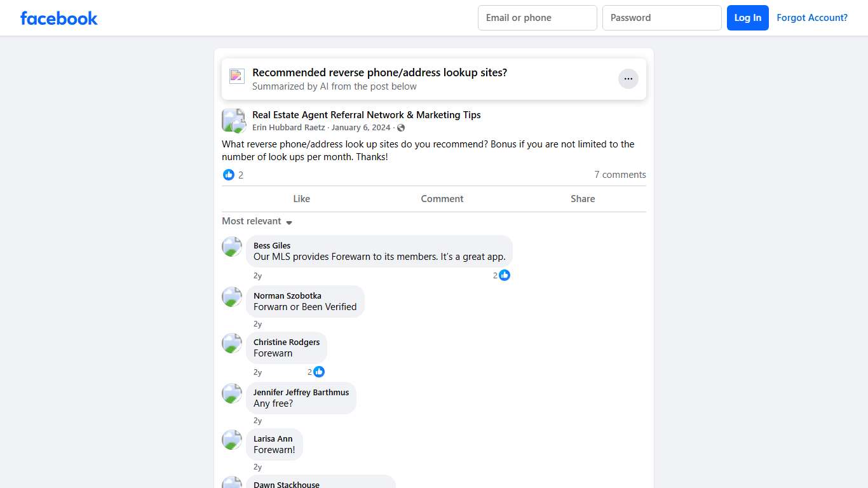Open the three-dot menu on the AI summary

click(x=628, y=78)
